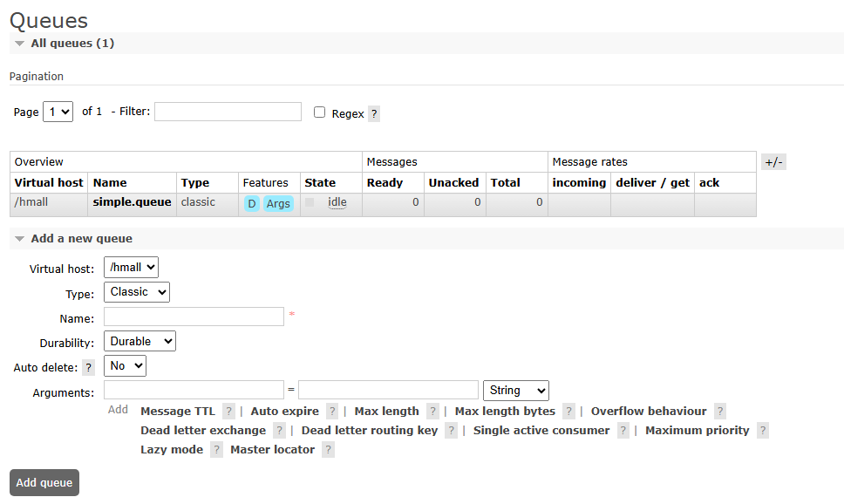Screen dimensions: 844x504
Task: Open the Virtual host dropdown
Action: 132,267
